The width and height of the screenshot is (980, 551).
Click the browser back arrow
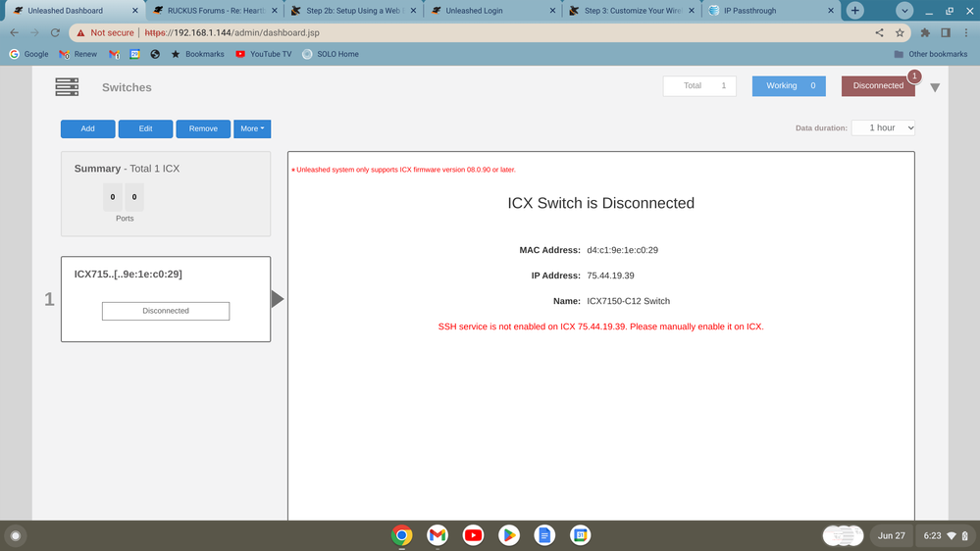(x=15, y=32)
